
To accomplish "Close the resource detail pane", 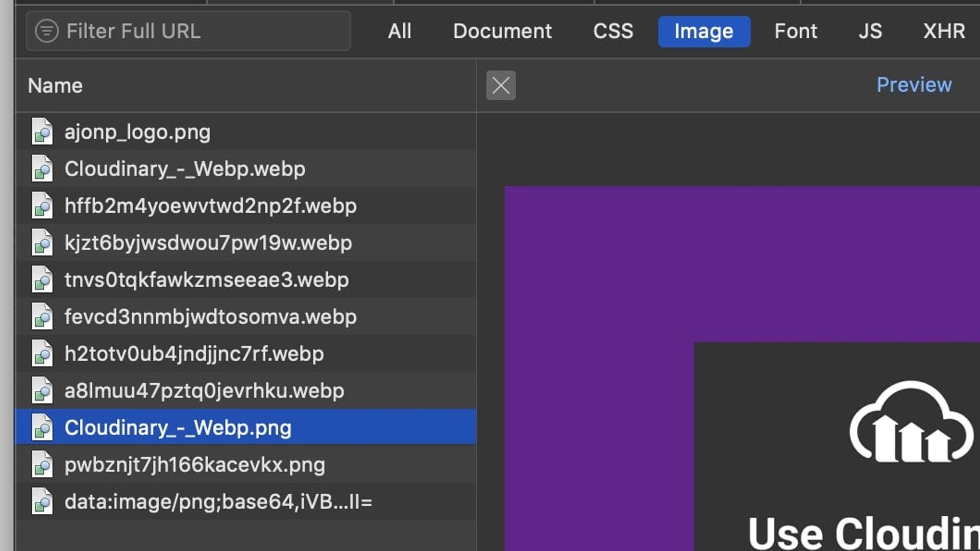I will [x=501, y=85].
